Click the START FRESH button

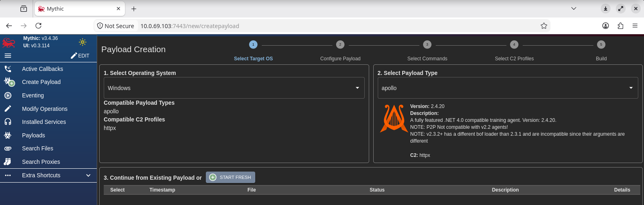click(230, 177)
